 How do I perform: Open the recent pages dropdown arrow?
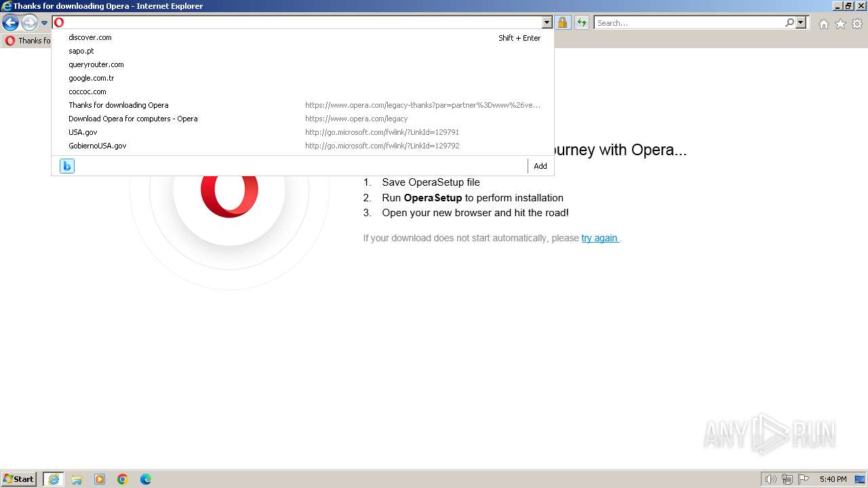[x=44, y=23]
